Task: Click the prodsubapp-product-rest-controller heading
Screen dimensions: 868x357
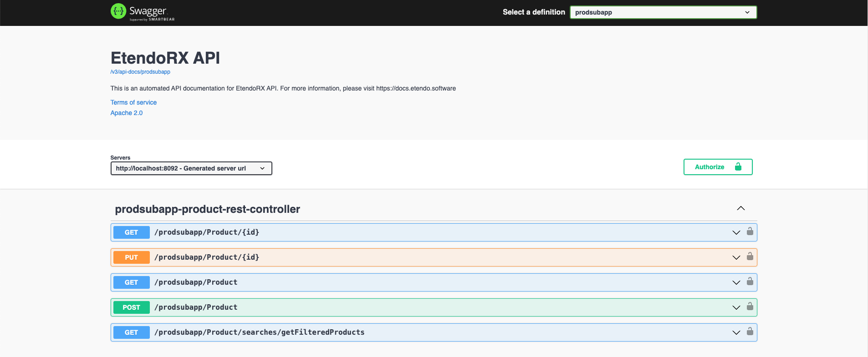Action: point(207,209)
